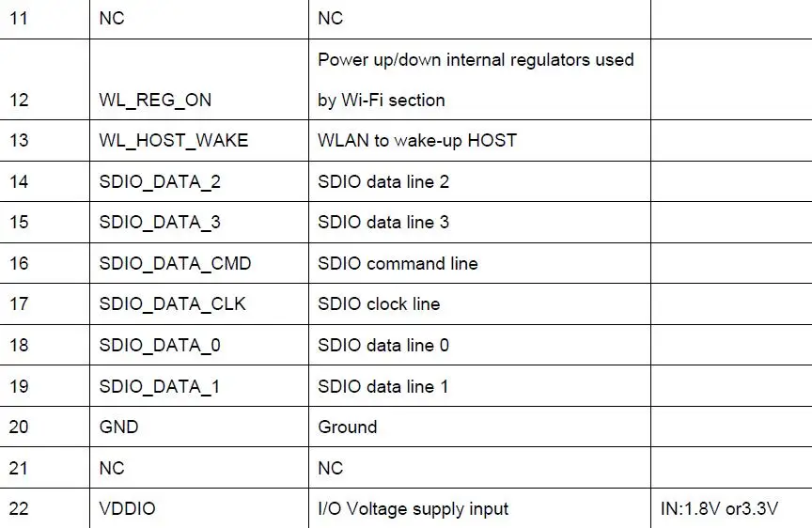Click the 'IN:1.8V or3.3V' note
This screenshot has width=812, height=528.
click(719, 509)
